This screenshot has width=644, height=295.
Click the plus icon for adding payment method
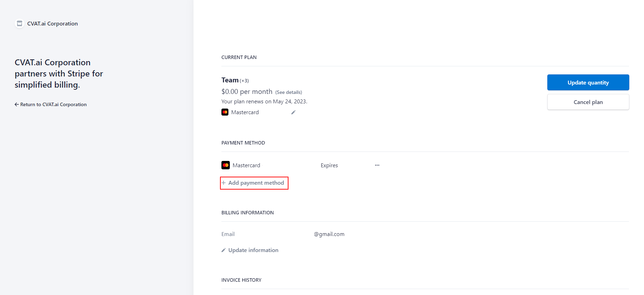(224, 183)
